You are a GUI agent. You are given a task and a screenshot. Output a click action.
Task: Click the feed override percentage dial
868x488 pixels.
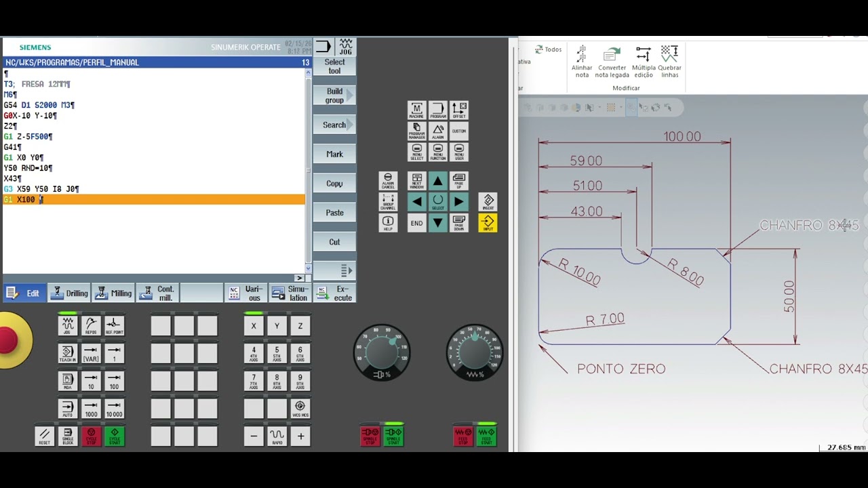tap(475, 352)
